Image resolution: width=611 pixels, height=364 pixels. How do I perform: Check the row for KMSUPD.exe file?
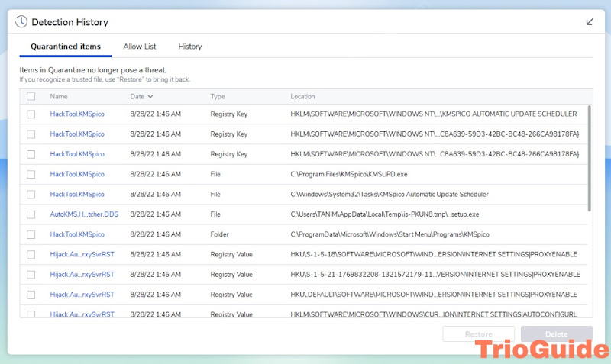coord(31,175)
